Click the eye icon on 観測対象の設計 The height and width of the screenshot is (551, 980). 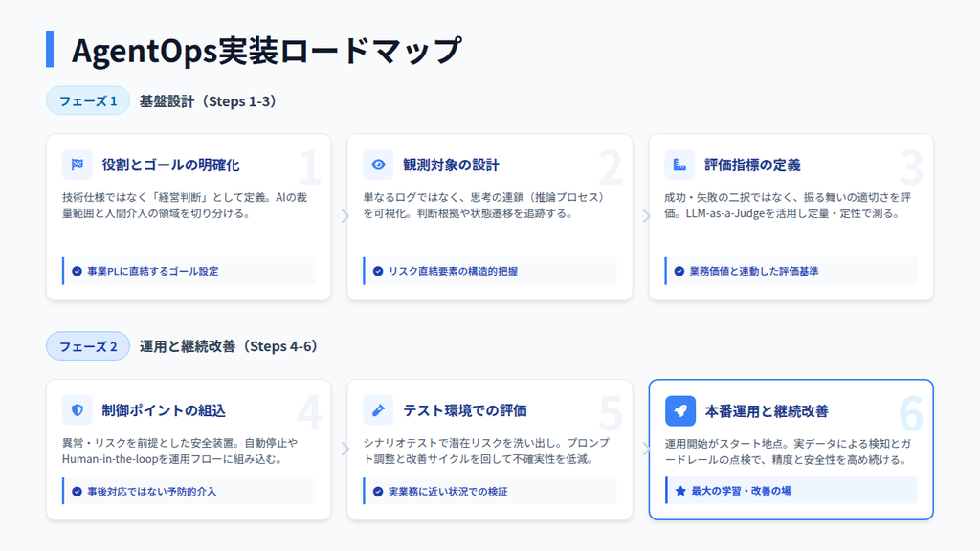tap(377, 165)
